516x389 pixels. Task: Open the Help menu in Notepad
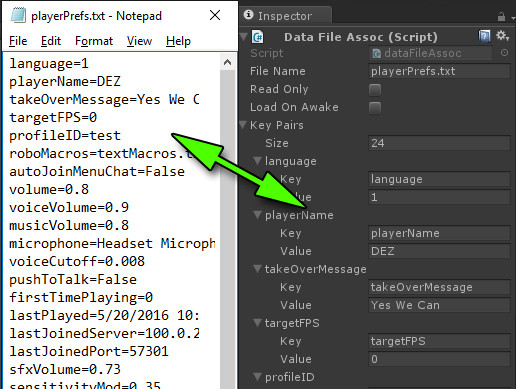pos(178,41)
